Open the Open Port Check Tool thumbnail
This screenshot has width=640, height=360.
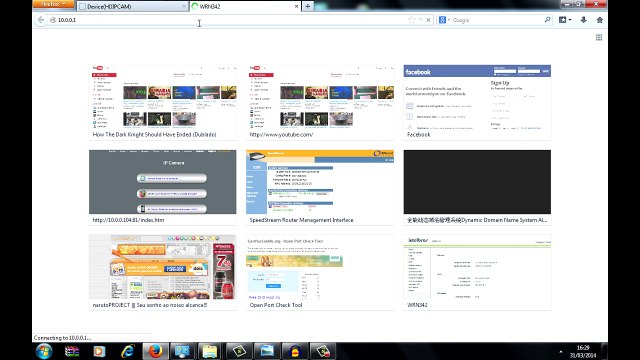point(320,272)
